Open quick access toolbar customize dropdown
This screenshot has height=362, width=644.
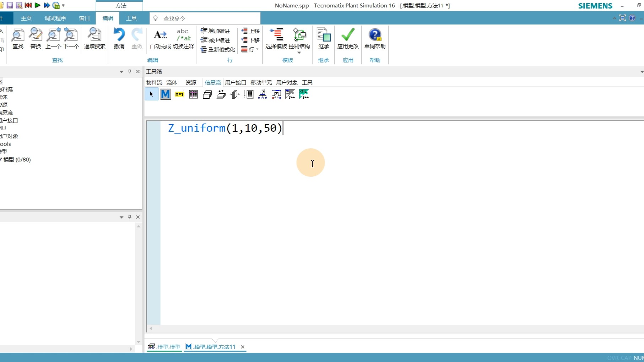coord(64,6)
